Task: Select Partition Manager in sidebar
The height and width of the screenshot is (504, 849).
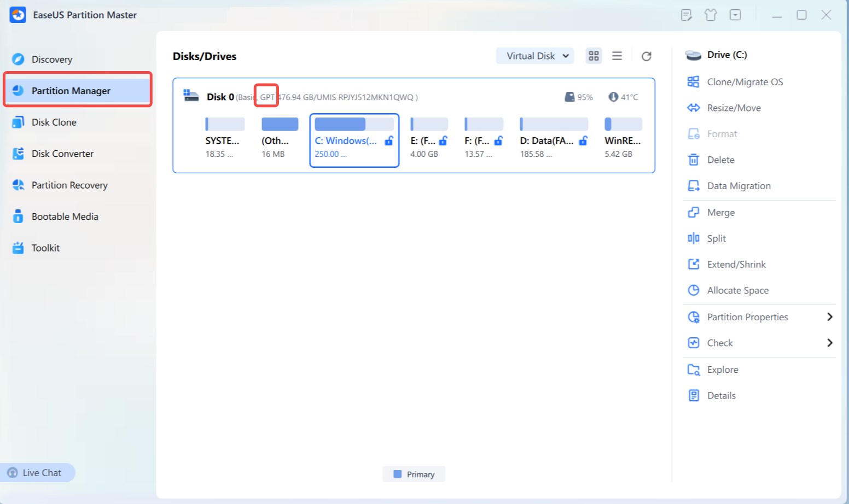Action: coord(78,90)
